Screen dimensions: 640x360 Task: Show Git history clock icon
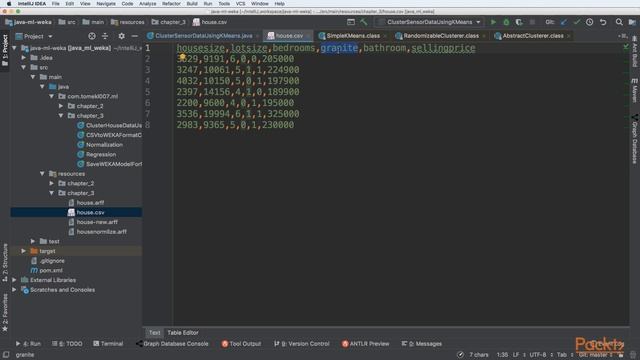click(x=589, y=22)
